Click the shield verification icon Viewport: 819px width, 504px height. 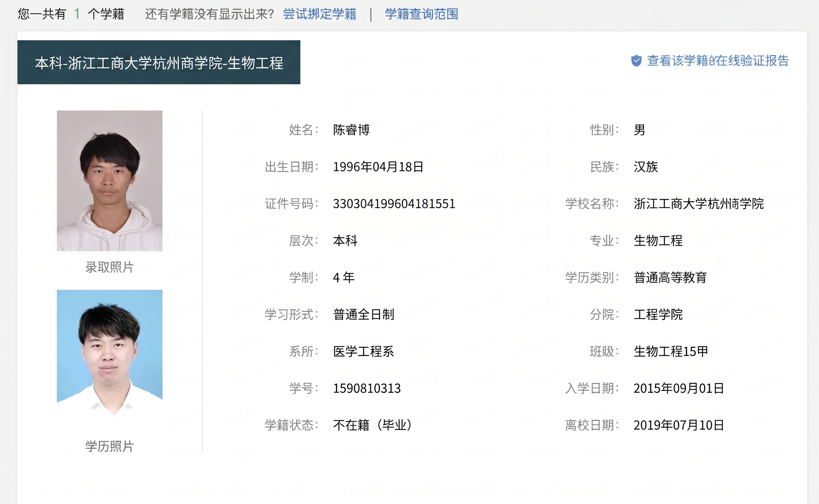click(636, 61)
